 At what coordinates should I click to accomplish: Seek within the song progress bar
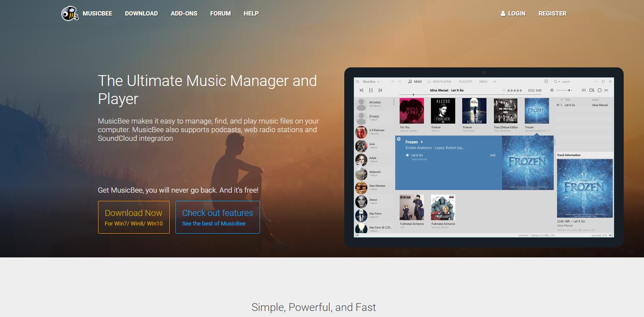[470, 95]
